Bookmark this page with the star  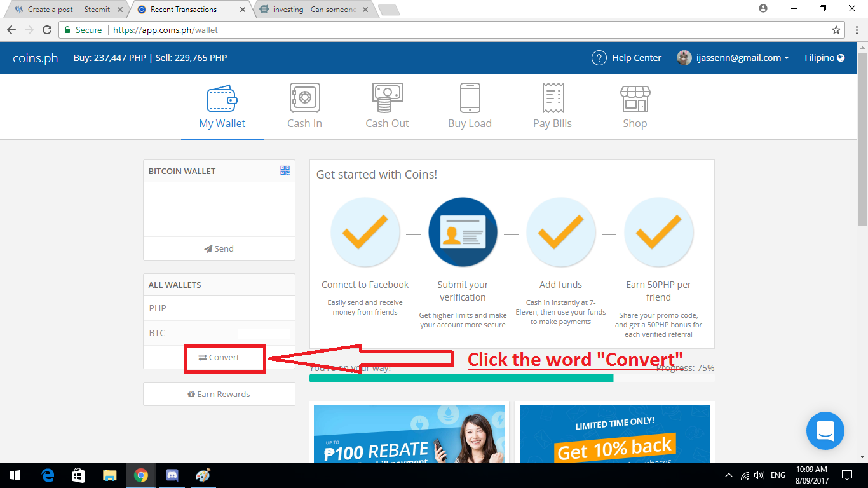pos(836,30)
